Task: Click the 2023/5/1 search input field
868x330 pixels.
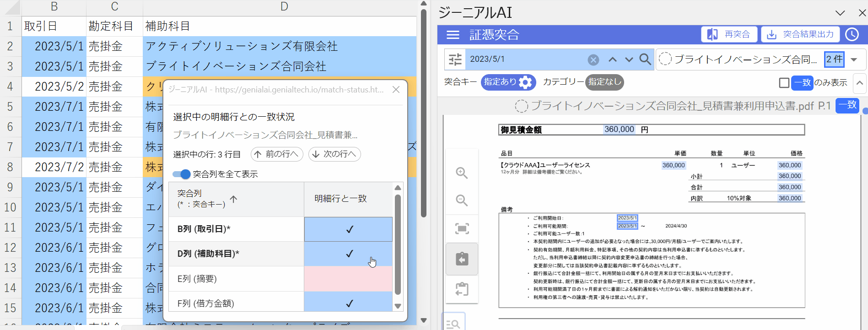Action: pos(526,60)
